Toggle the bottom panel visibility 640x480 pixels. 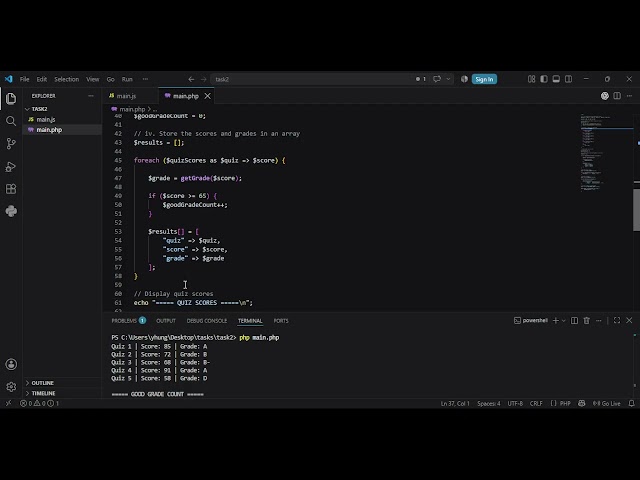[x=556, y=79]
